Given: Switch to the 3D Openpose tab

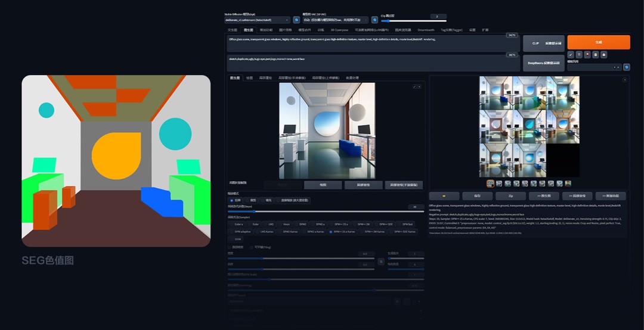Looking at the screenshot, I should point(339,29).
